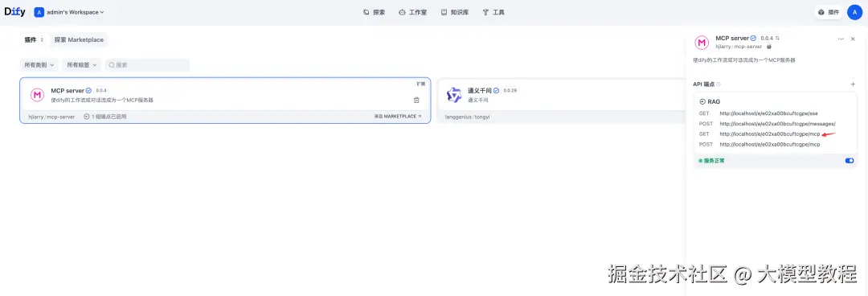The image size is (868, 296).
Task: Focus the plugin 搜索 field
Action: 147,65
